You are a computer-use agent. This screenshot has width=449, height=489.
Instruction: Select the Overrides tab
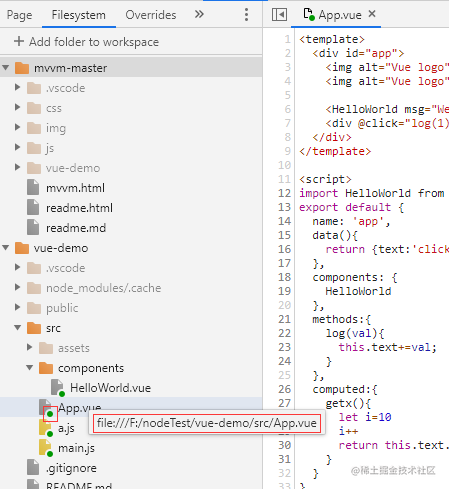pyautogui.click(x=151, y=15)
